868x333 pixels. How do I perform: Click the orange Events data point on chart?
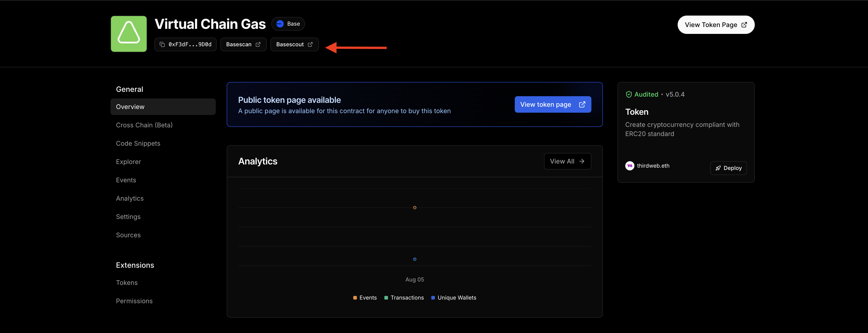[x=415, y=207]
